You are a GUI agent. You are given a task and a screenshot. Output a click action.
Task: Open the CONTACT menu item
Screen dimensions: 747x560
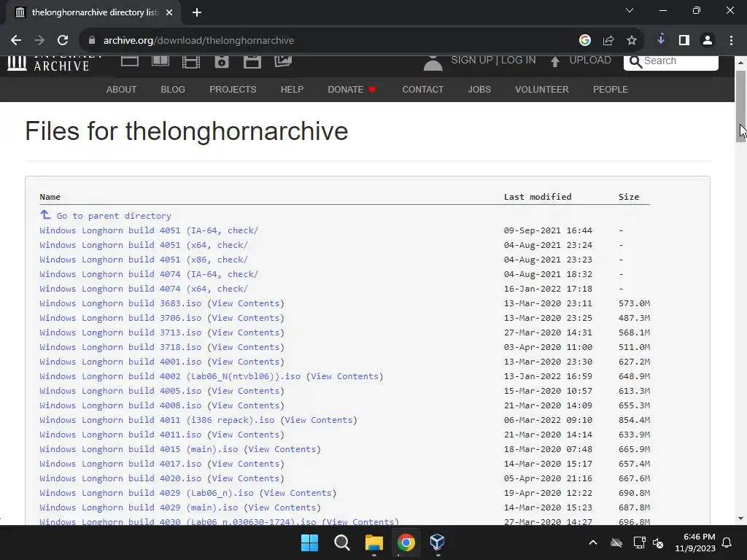tap(422, 90)
